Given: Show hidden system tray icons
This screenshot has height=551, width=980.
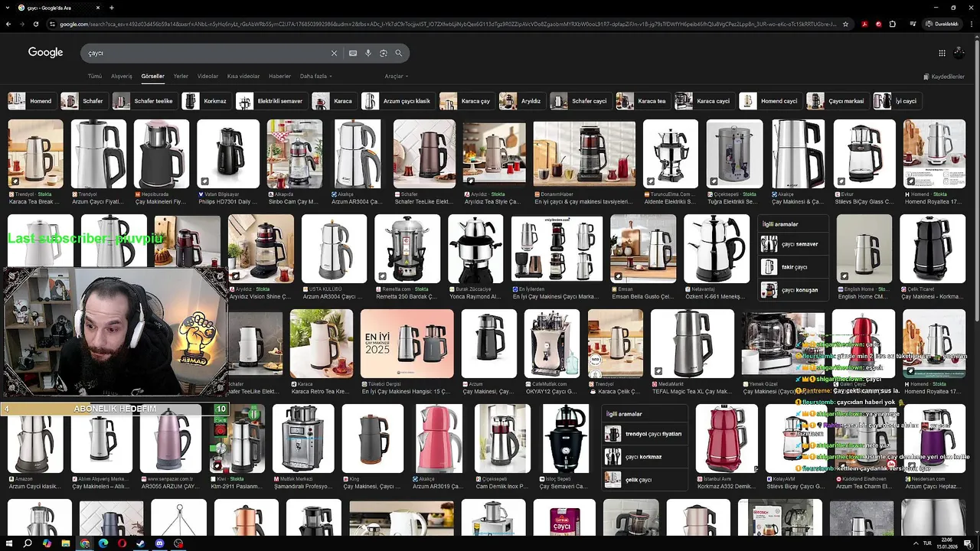Looking at the screenshot, I should 916,543.
